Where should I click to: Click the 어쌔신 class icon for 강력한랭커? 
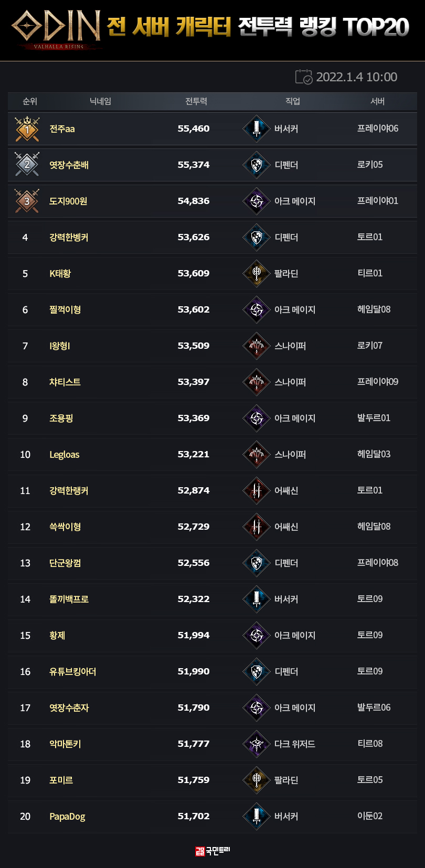pos(257,490)
